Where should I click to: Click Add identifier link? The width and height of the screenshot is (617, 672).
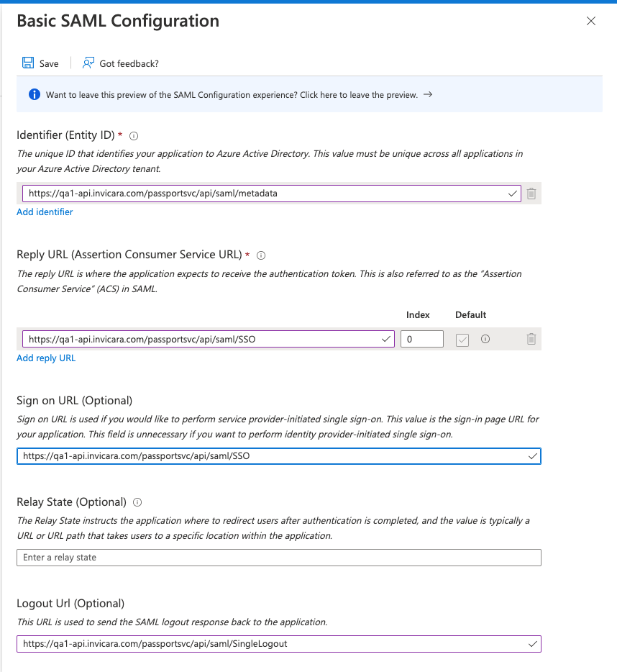point(45,212)
